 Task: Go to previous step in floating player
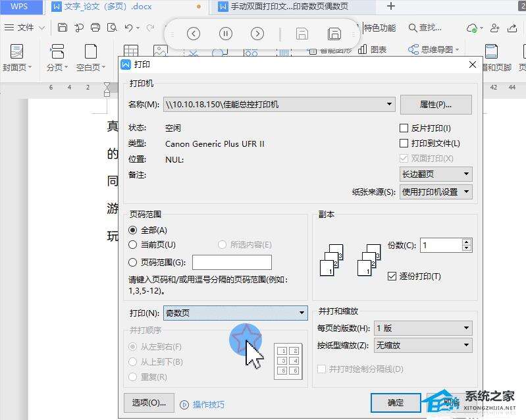(194, 34)
